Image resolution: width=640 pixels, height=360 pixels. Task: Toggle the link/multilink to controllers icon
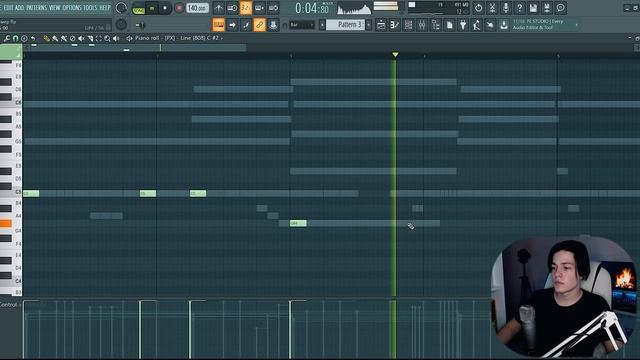click(259, 25)
